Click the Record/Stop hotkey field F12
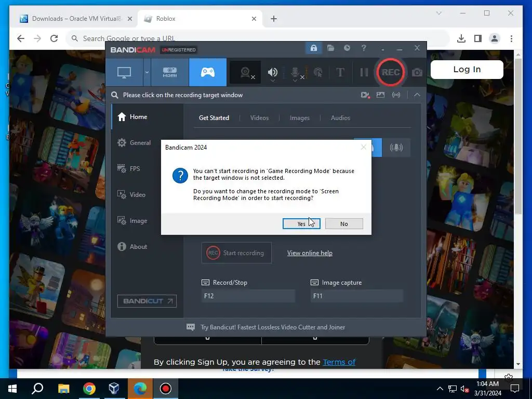Screen dimensions: 532x399 tap(248, 296)
